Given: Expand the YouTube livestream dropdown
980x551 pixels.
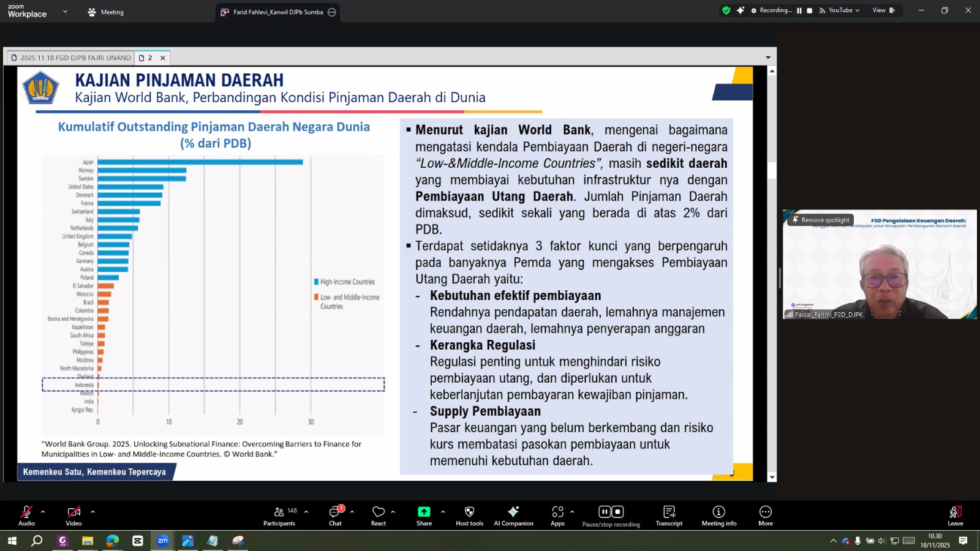Looking at the screenshot, I should pos(858,10).
